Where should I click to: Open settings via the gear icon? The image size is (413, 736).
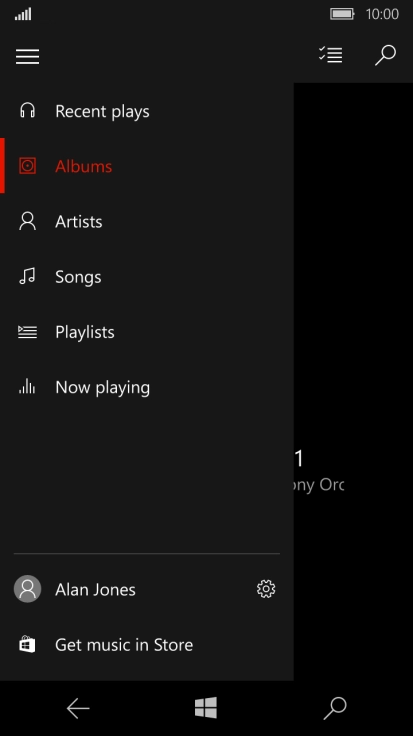[266, 589]
